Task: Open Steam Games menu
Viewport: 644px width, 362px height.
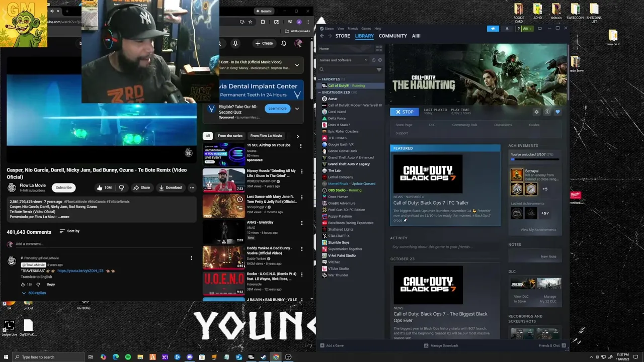Action: click(x=366, y=29)
